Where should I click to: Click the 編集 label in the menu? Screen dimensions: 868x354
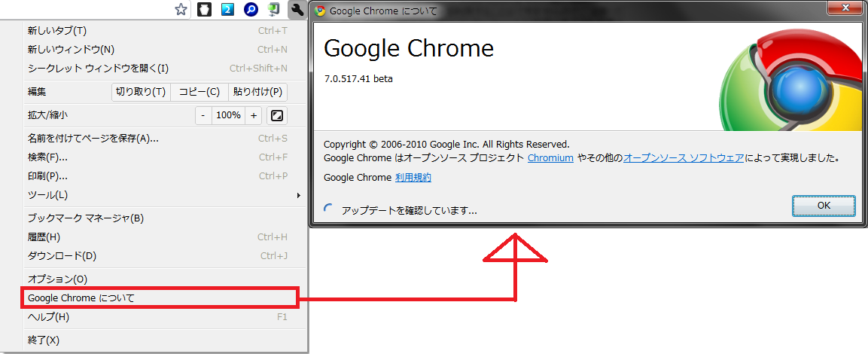click(37, 92)
